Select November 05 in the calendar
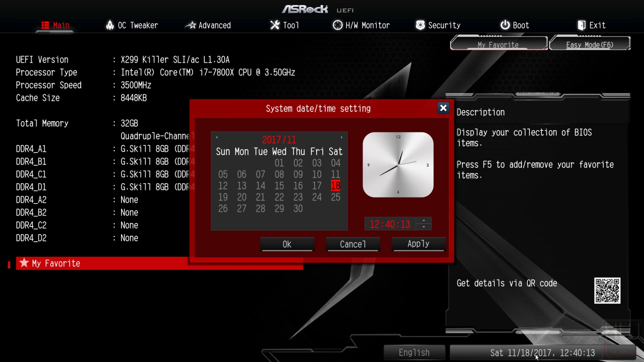Image resolution: width=644 pixels, height=362 pixels. (x=223, y=174)
